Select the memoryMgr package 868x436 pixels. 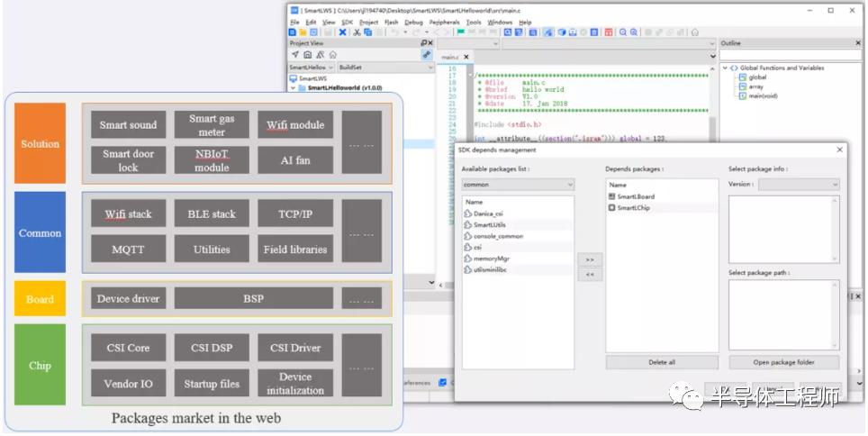point(492,259)
